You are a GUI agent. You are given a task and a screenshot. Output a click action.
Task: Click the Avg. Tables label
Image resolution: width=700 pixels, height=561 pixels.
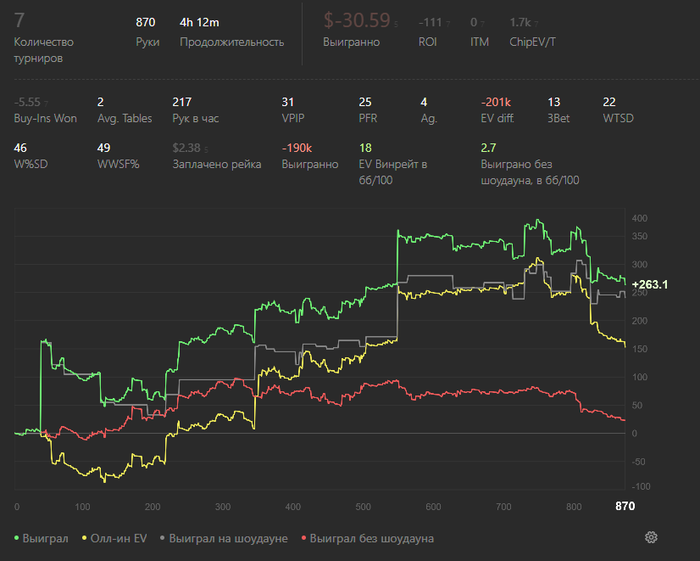125,118
